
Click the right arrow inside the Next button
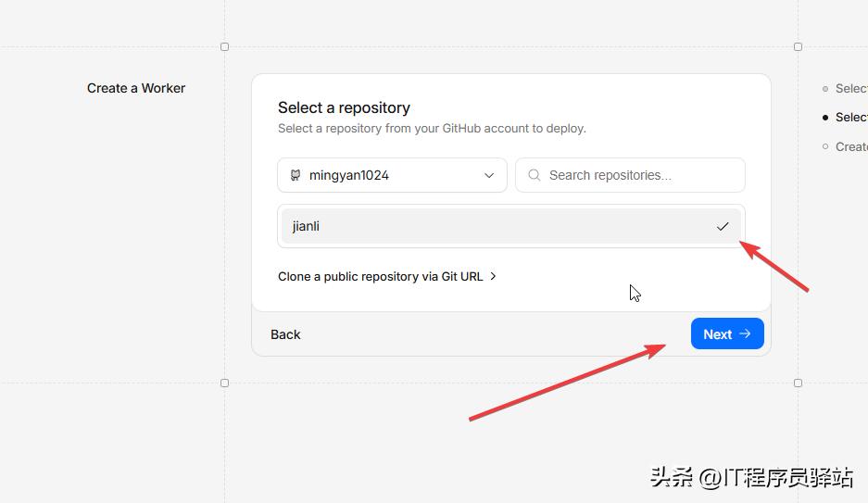745,334
